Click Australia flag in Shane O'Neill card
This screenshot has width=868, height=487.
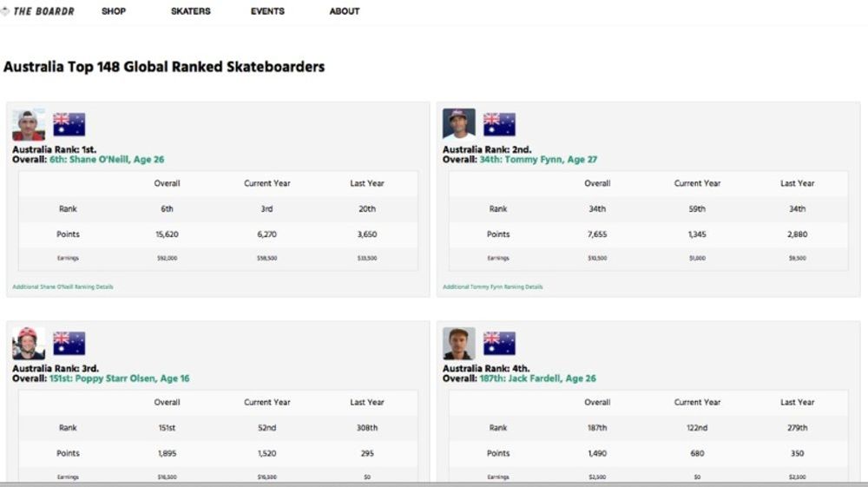pos(69,124)
